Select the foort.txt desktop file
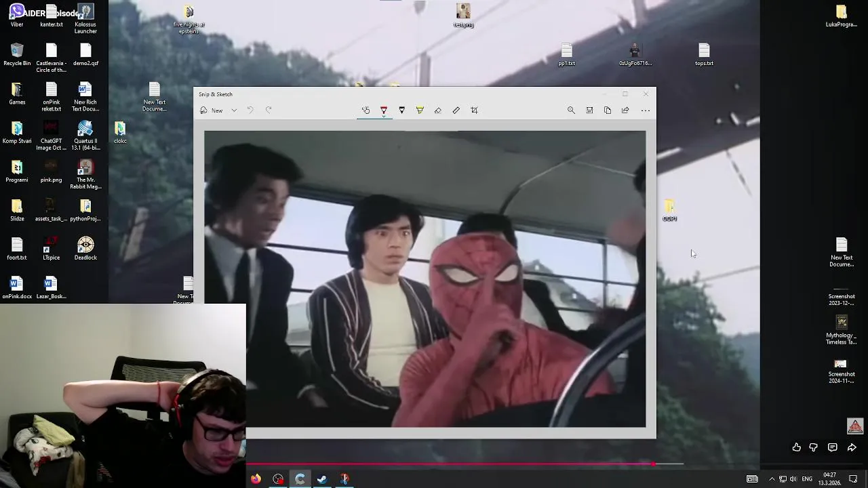The height and width of the screenshot is (488, 868). tap(17, 249)
